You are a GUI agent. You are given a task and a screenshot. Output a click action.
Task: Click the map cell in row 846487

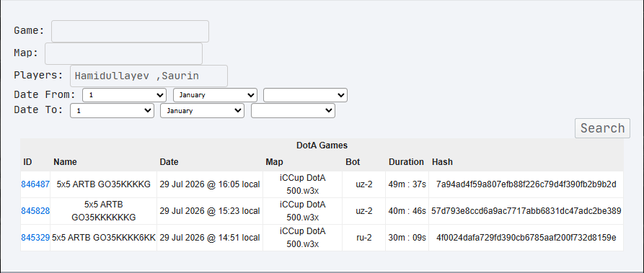coord(303,184)
